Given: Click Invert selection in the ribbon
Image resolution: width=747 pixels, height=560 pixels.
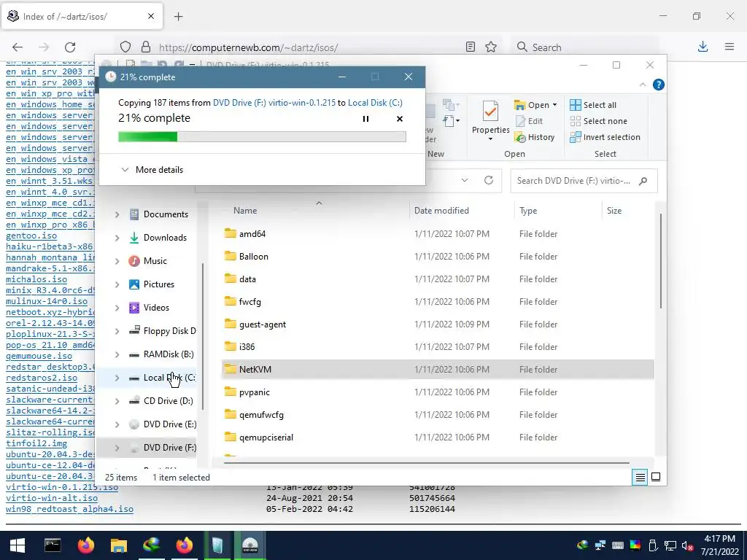Looking at the screenshot, I should pyautogui.click(x=605, y=137).
